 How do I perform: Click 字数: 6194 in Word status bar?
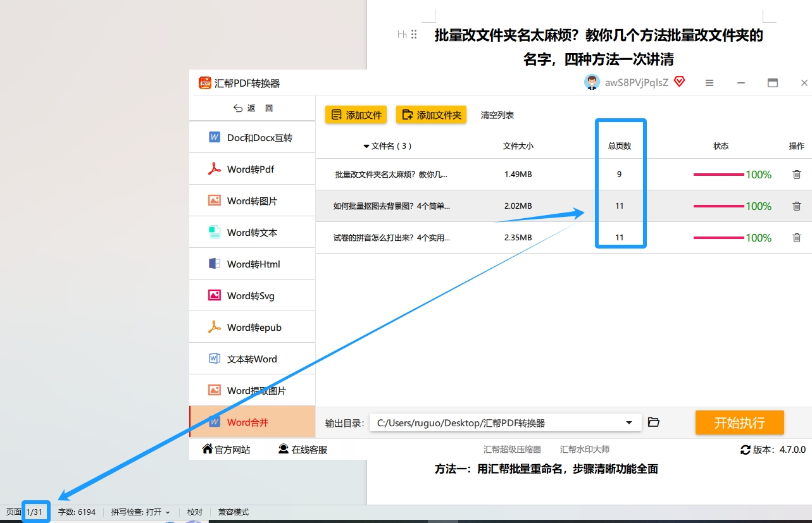77,512
